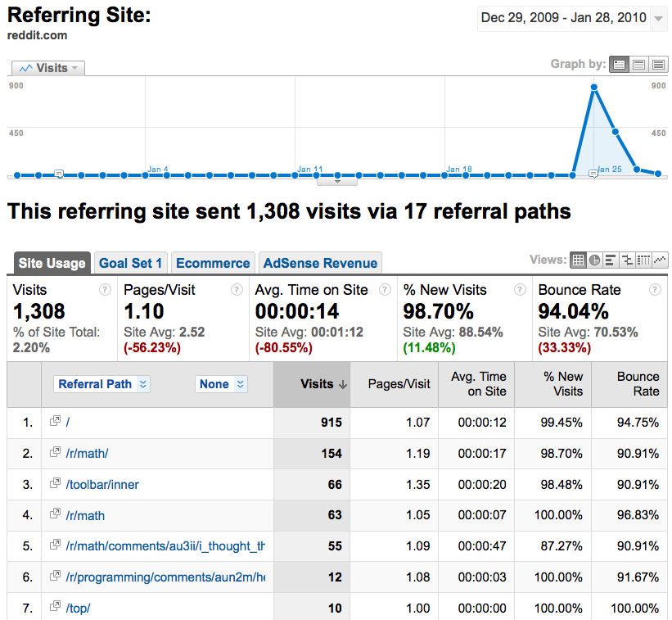This screenshot has height=620, width=672.
Task: Open external link icon for /r/programming row
Action: click(55, 576)
